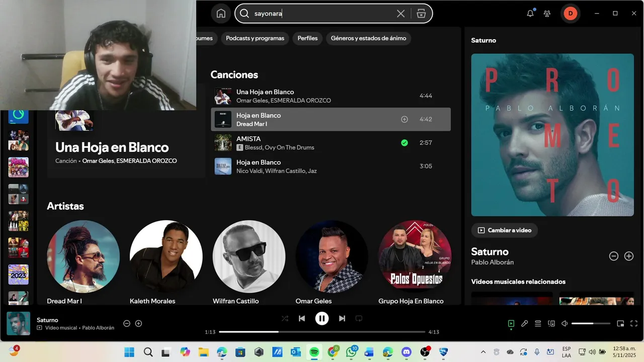
Task: Click plus icon next to Saturno in player bar
Action: [139, 323]
